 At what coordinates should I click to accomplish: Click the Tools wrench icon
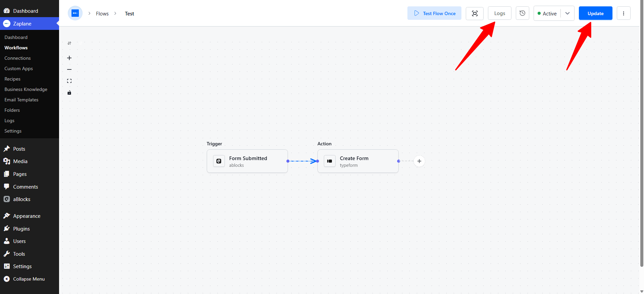tap(7, 254)
